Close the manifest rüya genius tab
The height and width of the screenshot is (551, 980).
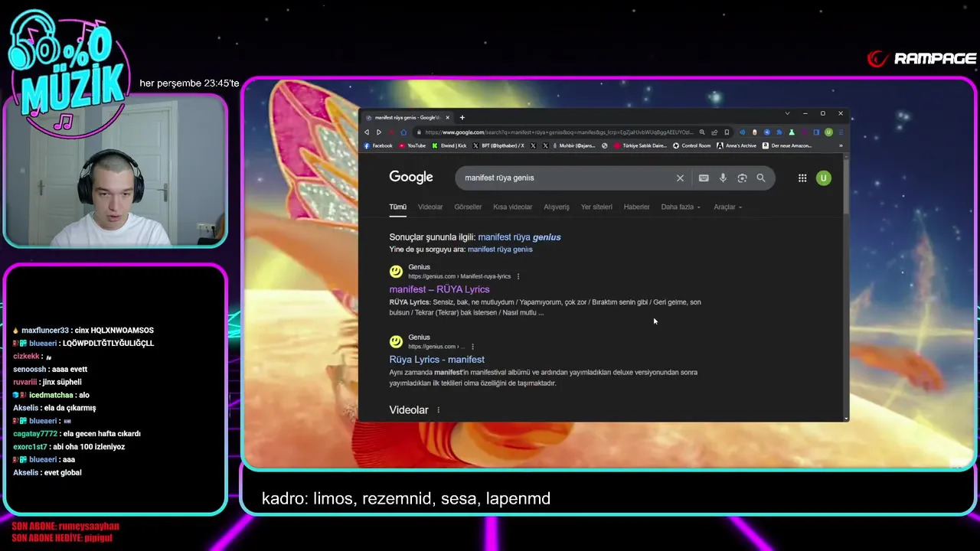click(448, 117)
